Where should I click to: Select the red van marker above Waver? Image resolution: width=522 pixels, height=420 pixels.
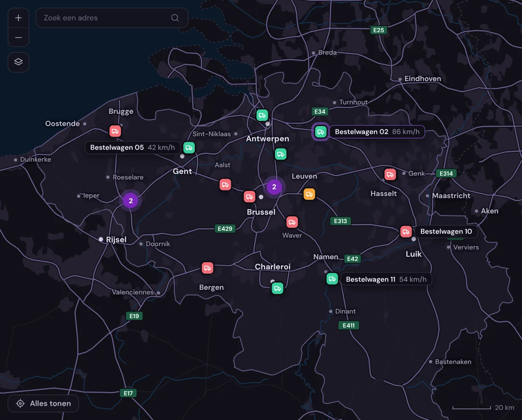292,222
